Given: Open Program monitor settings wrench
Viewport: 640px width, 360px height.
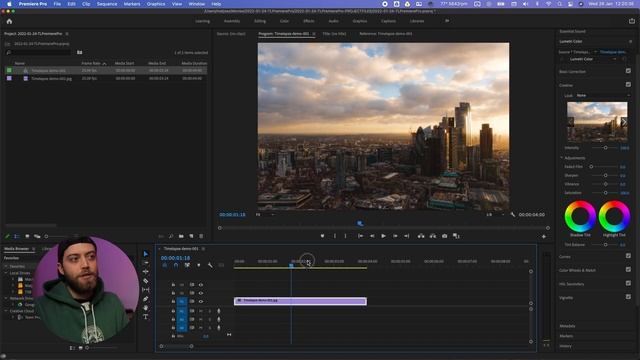Looking at the screenshot, I should point(513,215).
